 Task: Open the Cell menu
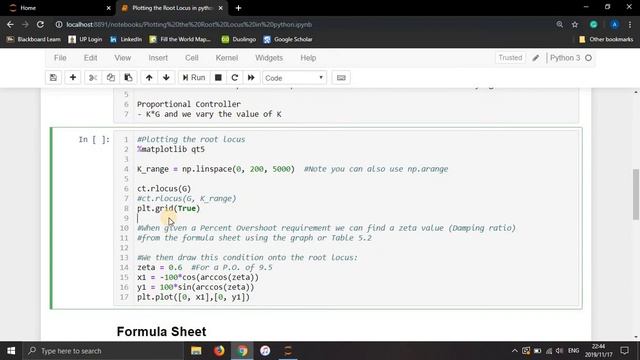192,58
